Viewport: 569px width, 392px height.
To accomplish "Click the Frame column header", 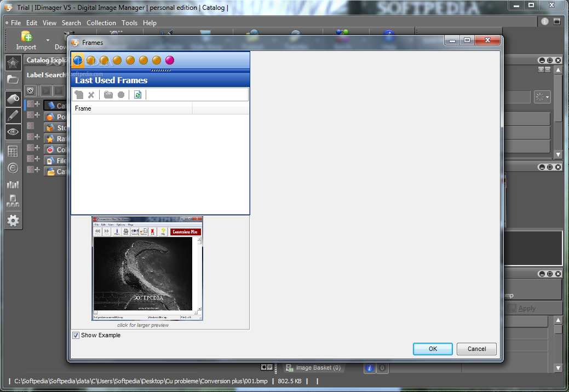I will (132, 108).
